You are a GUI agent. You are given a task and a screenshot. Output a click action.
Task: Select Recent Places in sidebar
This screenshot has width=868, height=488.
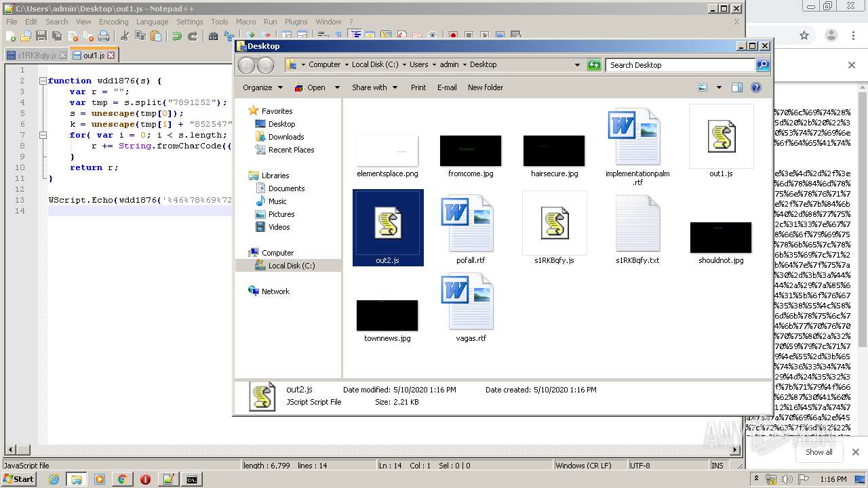coord(291,150)
